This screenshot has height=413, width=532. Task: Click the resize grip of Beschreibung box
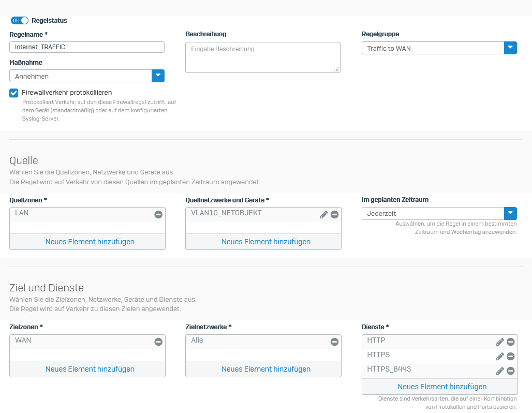tap(336, 69)
